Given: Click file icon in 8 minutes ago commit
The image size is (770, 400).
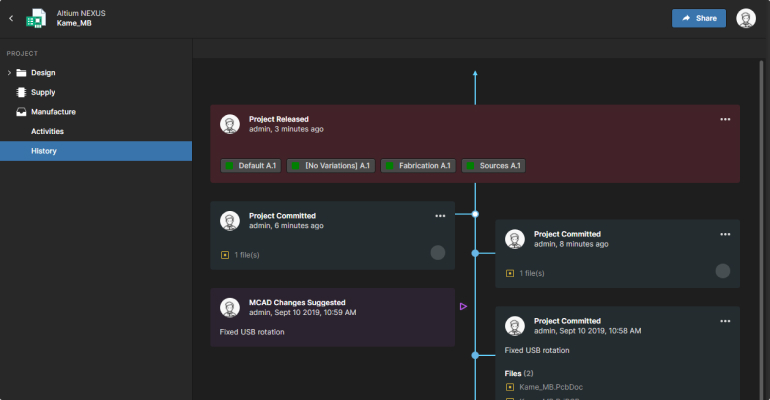Looking at the screenshot, I should pos(510,273).
